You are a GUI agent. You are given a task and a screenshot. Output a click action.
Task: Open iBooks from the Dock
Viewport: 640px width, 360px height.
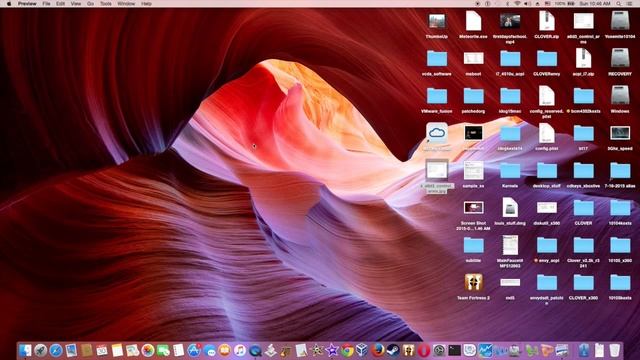[x=224, y=350]
